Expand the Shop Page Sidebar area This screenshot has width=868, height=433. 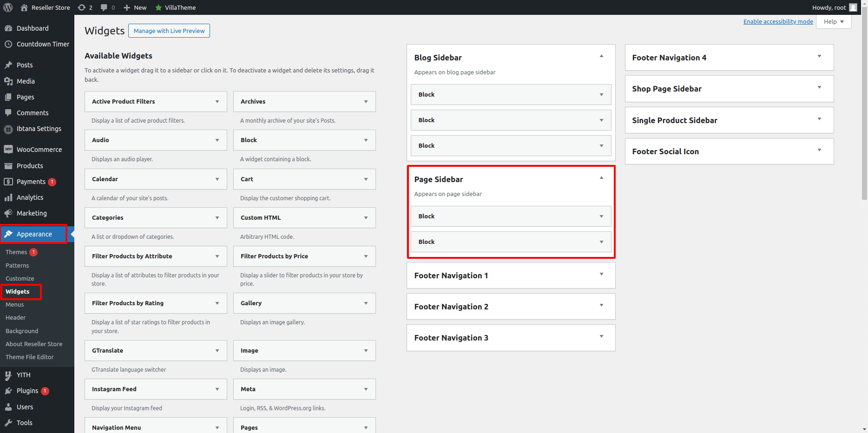coord(819,87)
